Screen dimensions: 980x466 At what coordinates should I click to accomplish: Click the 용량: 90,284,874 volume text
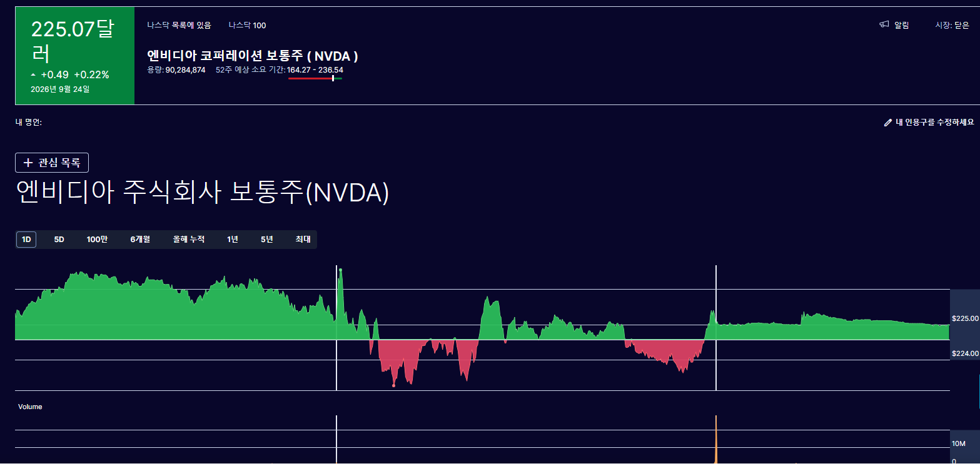coord(176,70)
